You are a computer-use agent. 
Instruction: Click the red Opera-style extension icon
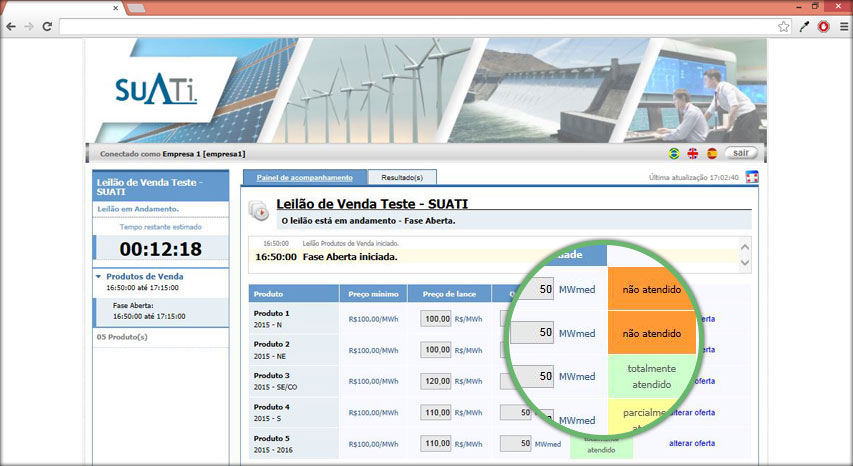point(824,26)
